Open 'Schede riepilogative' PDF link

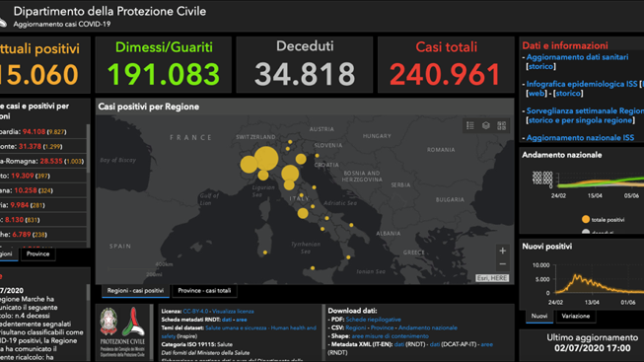[x=374, y=320]
